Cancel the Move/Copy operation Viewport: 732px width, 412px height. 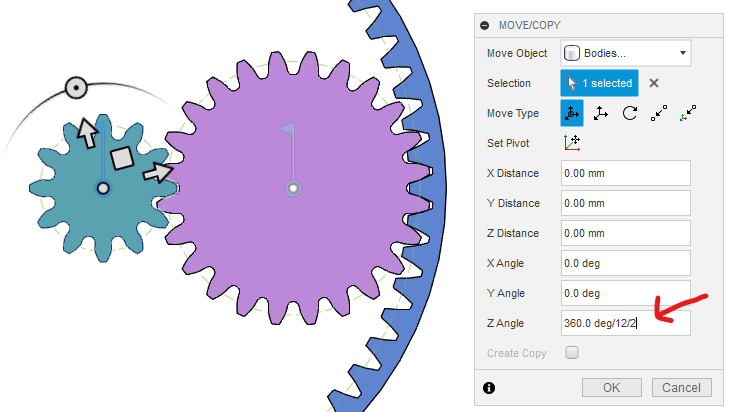coord(681,387)
